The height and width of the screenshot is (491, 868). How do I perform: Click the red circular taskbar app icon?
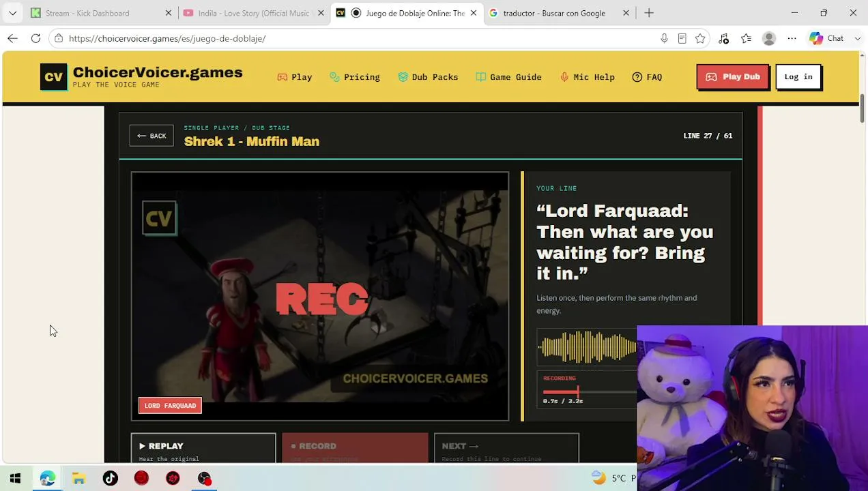pos(141,478)
